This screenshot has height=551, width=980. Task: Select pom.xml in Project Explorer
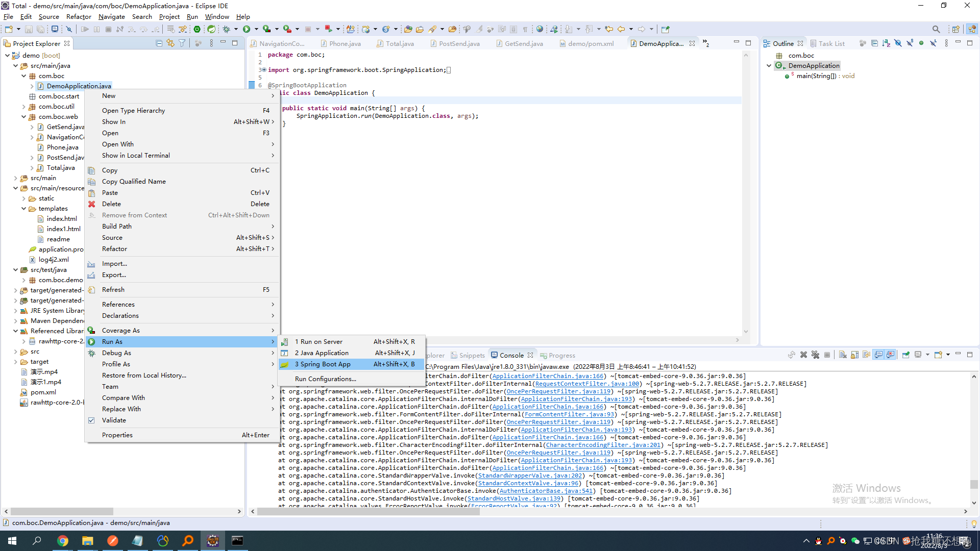(43, 392)
